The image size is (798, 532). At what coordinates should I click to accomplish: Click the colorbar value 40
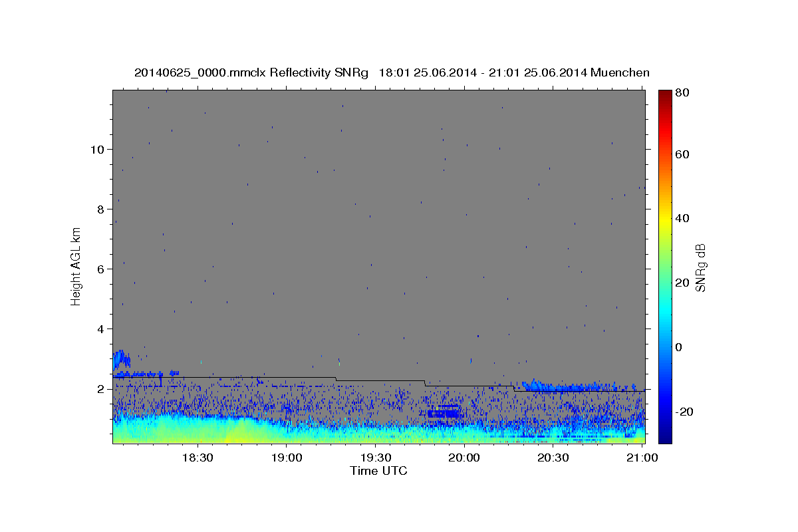684,218
